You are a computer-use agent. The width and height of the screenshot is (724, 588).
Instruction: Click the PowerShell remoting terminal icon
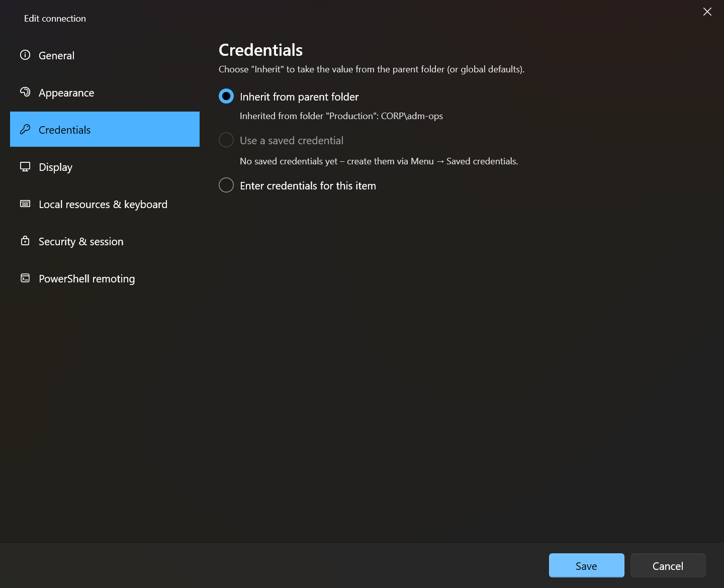[25, 278]
